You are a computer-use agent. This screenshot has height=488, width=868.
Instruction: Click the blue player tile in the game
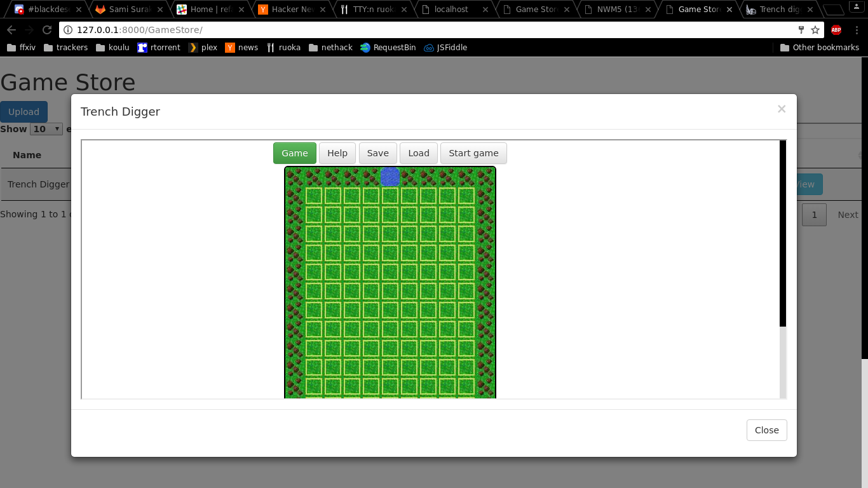390,177
